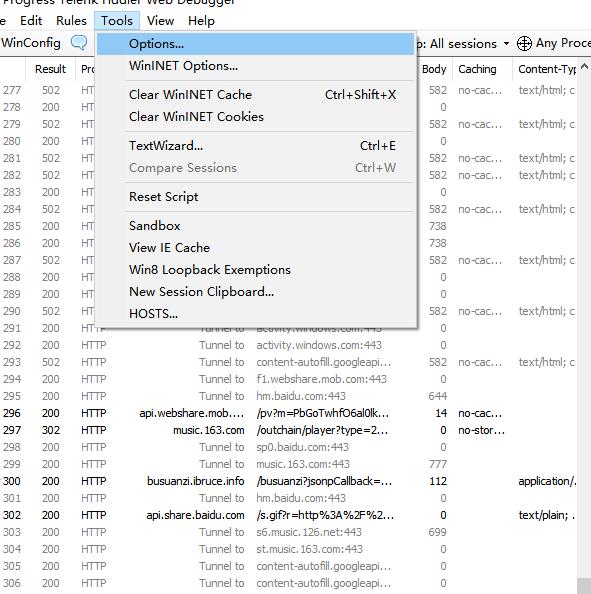The height and width of the screenshot is (594, 591).
Task: Click s6.music.126.net:443 tunnel entry
Action: coord(309,532)
